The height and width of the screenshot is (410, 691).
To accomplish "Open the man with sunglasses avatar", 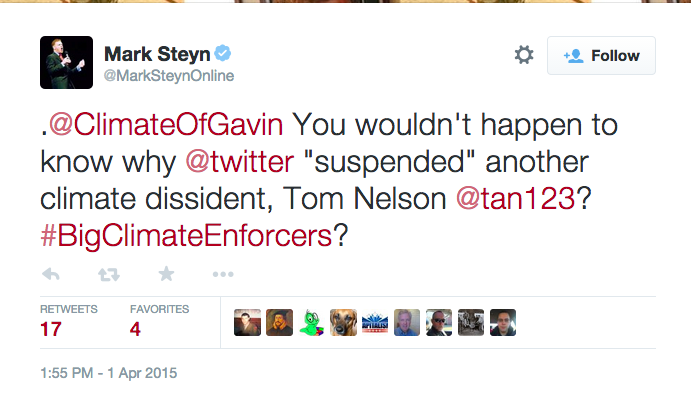I will click(439, 322).
